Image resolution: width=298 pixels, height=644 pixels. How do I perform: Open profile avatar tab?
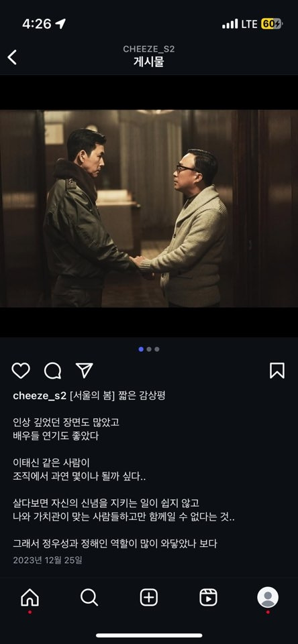[x=268, y=597]
